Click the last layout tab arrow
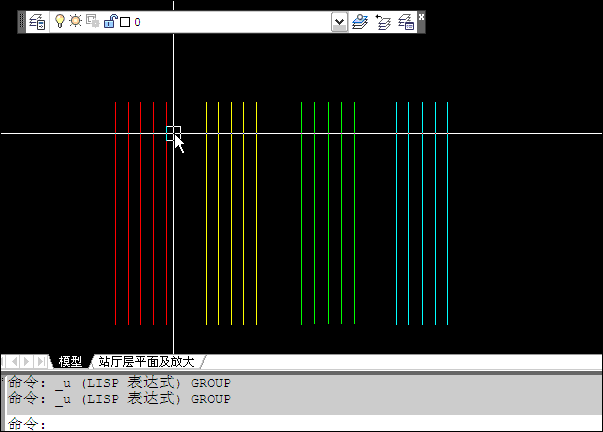603x432 pixels. tap(40, 362)
